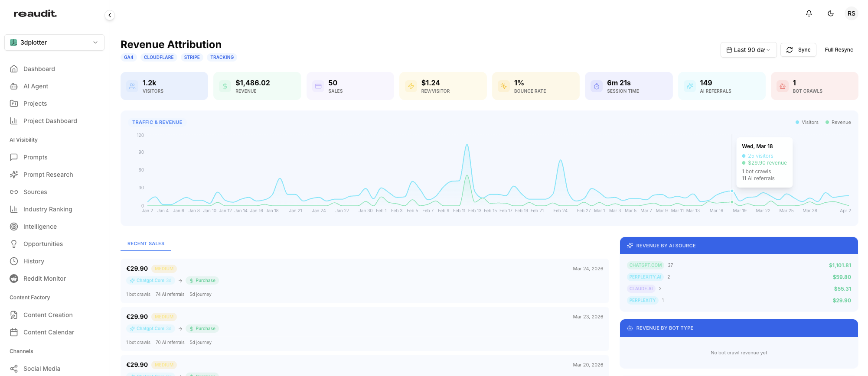Screen dimensions: 868x376
Task: Click the History clock icon
Action: click(x=14, y=261)
